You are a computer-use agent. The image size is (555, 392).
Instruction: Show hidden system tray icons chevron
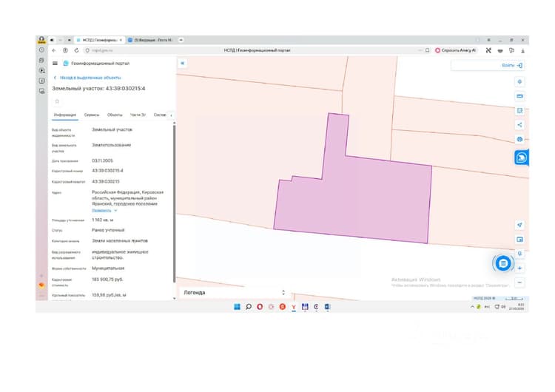coord(472,307)
